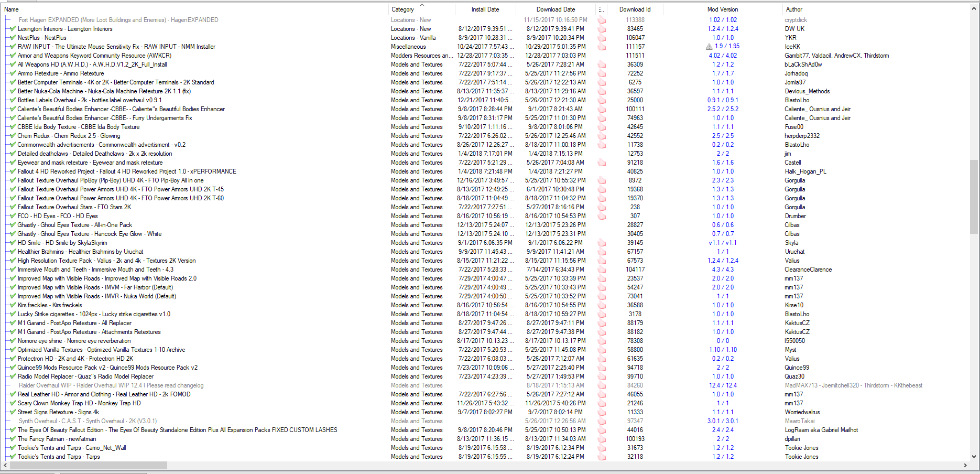Endorse All Weapons HD using its thumb icon
Screen dimensions: 980x474
click(x=602, y=64)
